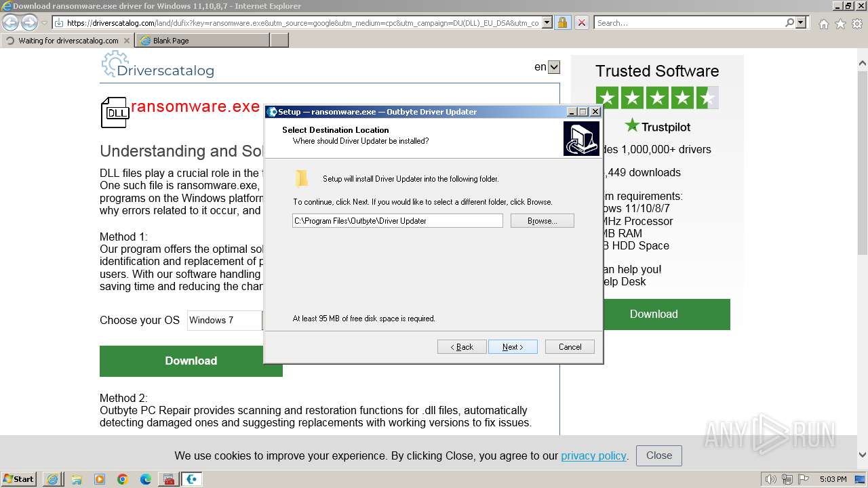Open the privacy policy link
This screenshot has height=488, width=868.
pos(593,455)
